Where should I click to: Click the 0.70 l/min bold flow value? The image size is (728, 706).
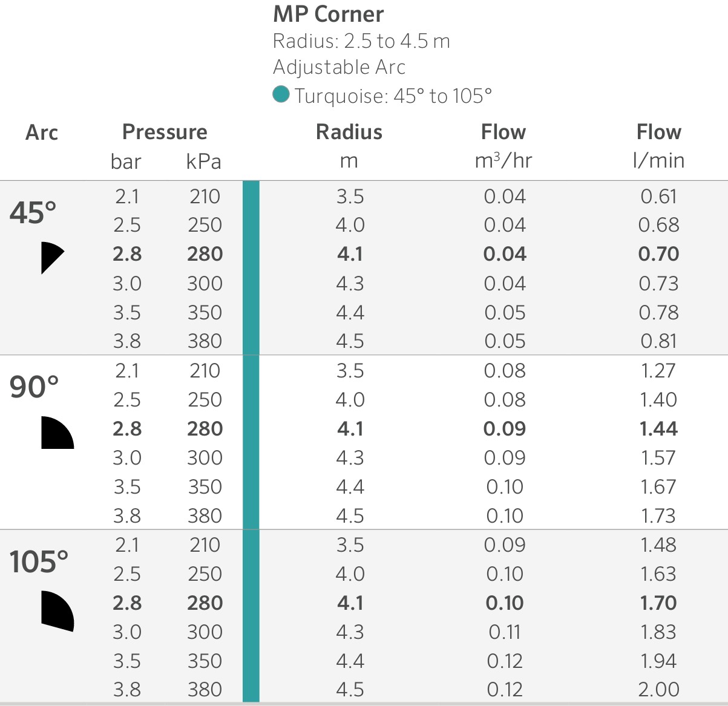(658, 254)
